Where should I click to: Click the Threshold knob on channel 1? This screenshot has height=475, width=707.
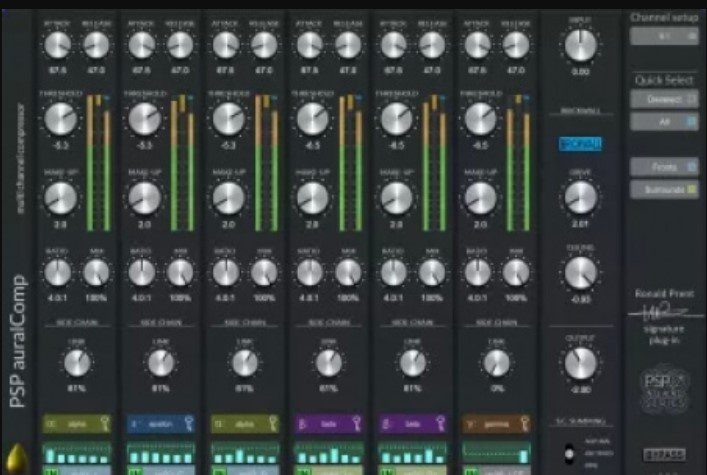[x=60, y=119]
